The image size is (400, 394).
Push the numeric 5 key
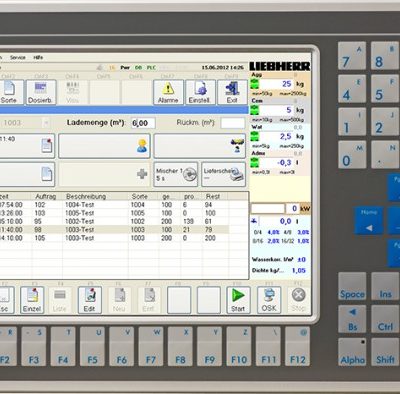[385, 88]
